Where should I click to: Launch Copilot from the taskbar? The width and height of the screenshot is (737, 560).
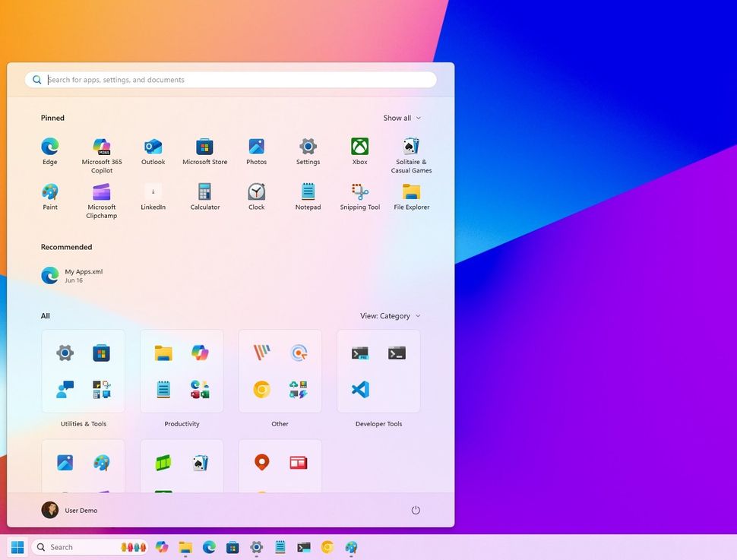pos(162,546)
